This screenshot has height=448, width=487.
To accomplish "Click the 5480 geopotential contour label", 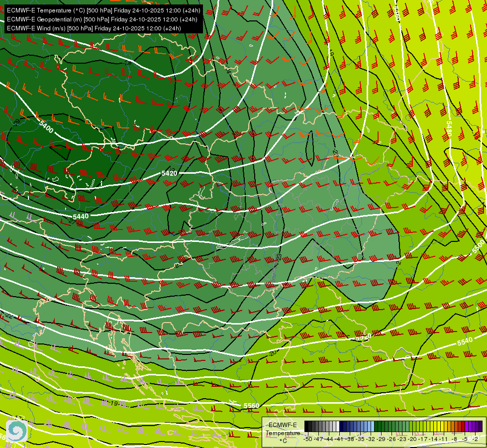I will pos(449,129).
